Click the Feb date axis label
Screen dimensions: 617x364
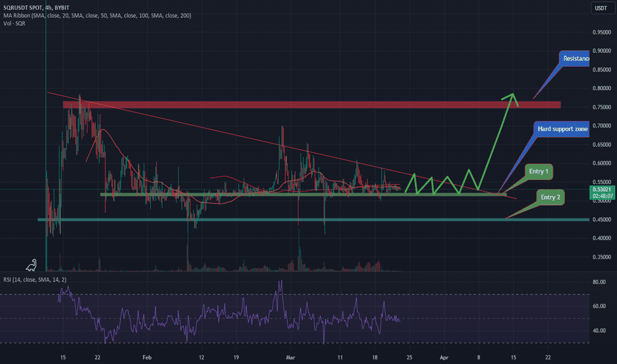147,357
